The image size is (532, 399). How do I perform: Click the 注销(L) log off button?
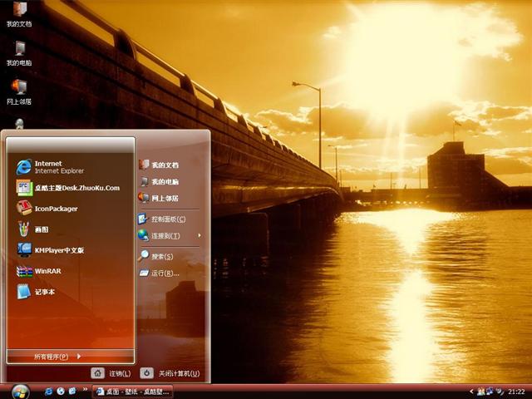[x=111, y=373]
